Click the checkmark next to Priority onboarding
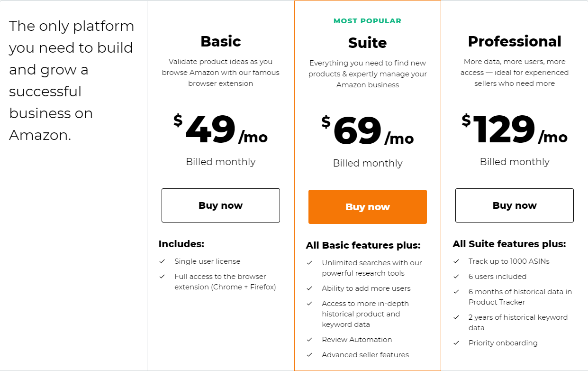588x371 pixels. click(456, 343)
